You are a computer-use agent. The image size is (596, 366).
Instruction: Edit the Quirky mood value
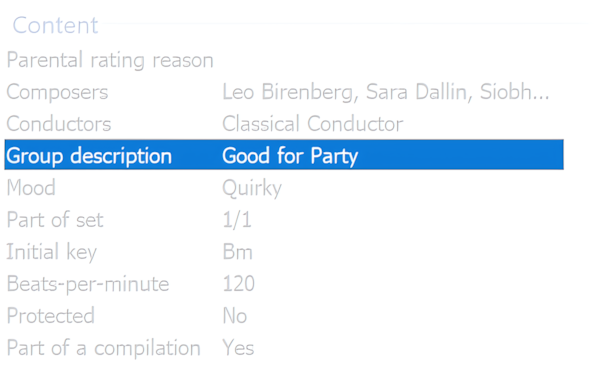point(252,189)
